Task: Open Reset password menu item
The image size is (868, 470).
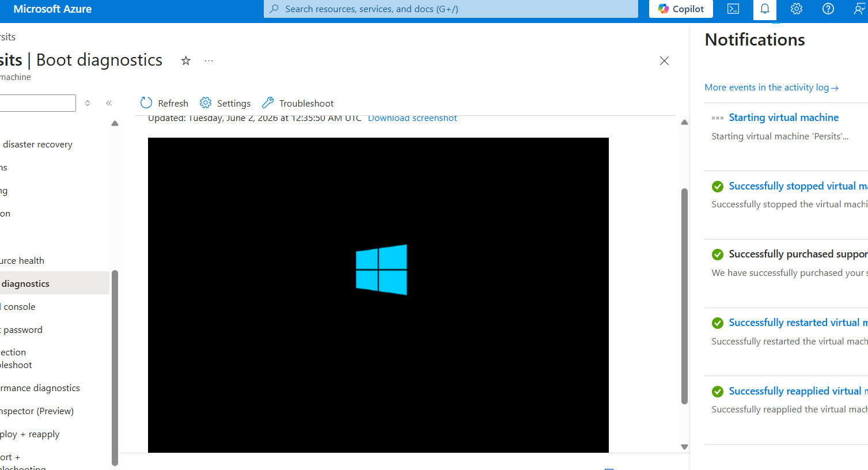Action: 21,330
